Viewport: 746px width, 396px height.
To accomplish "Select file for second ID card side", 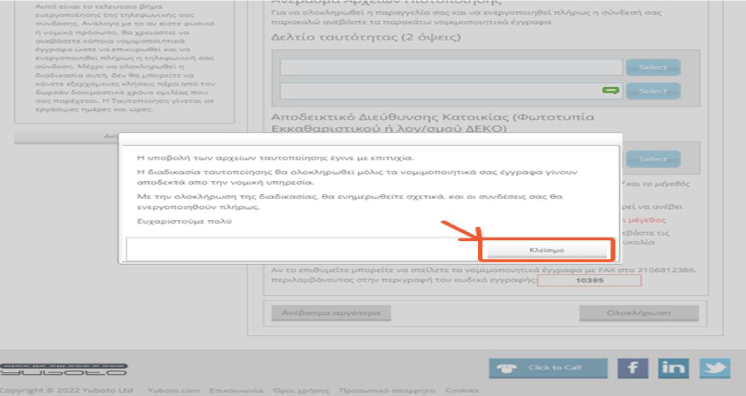I will (x=653, y=91).
